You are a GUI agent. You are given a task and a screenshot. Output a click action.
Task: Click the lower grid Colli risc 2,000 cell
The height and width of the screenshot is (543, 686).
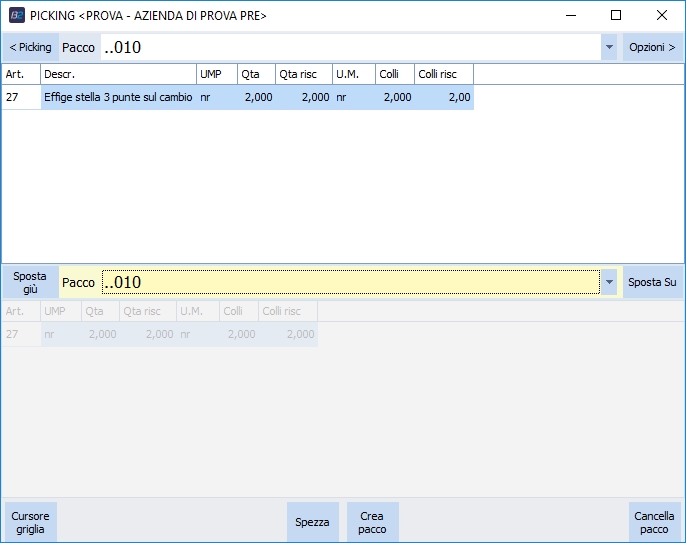coord(288,334)
